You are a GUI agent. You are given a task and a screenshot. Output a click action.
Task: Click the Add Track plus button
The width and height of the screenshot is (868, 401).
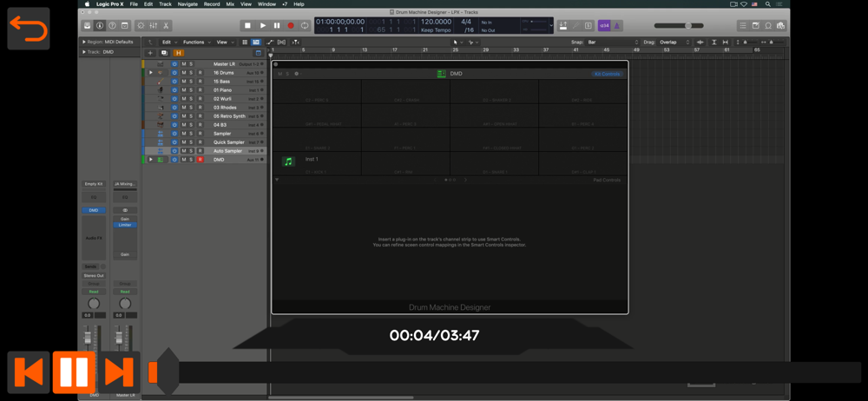coord(149,53)
